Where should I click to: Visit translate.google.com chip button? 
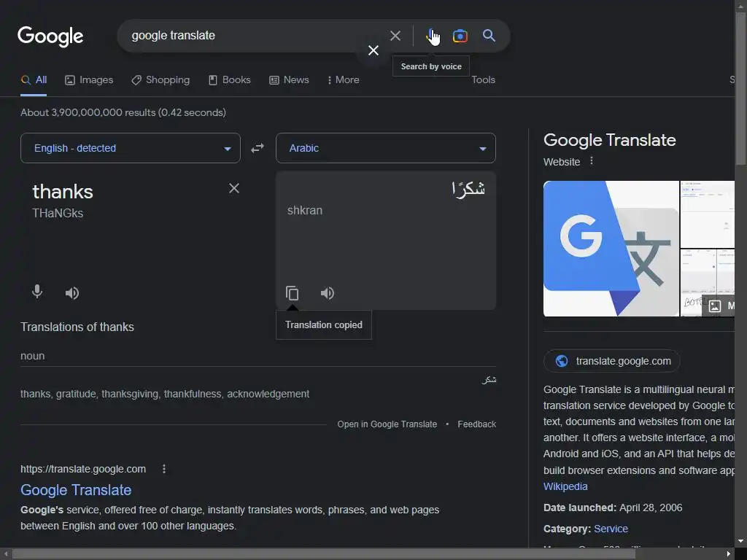[612, 361]
